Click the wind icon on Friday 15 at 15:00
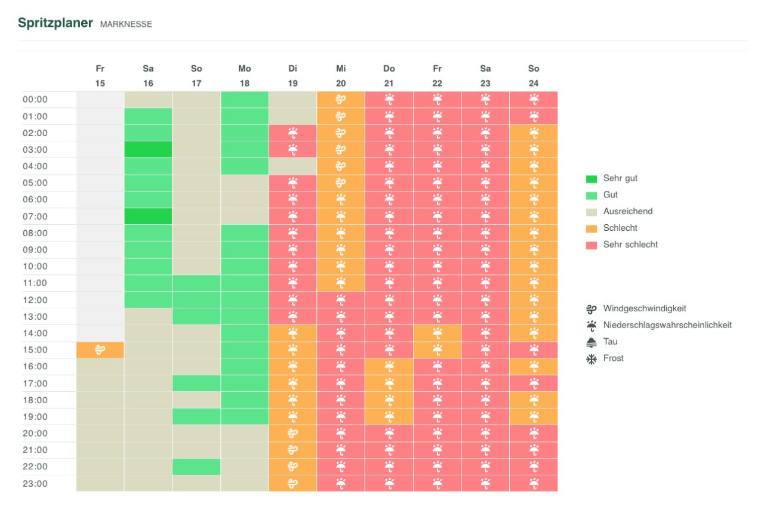This screenshot has height=532, width=764. 100,350
